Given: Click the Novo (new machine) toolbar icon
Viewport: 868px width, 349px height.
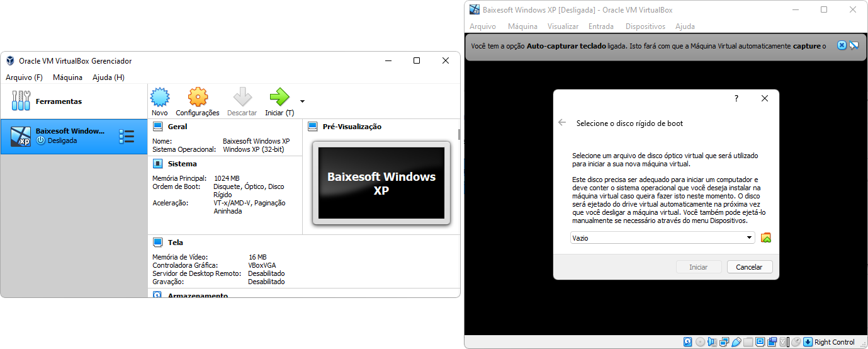Looking at the screenshot, I should (160, 96).
